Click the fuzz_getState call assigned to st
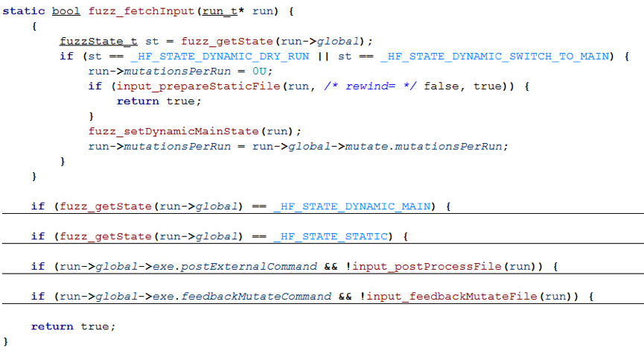The width and height of the screenshot is (644, 354). click(227, 41)
